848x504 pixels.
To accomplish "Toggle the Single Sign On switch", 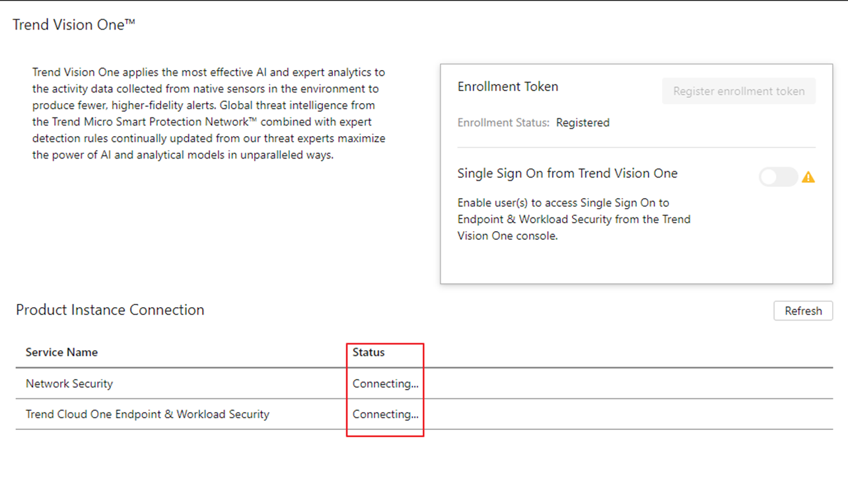I will 779,177.
